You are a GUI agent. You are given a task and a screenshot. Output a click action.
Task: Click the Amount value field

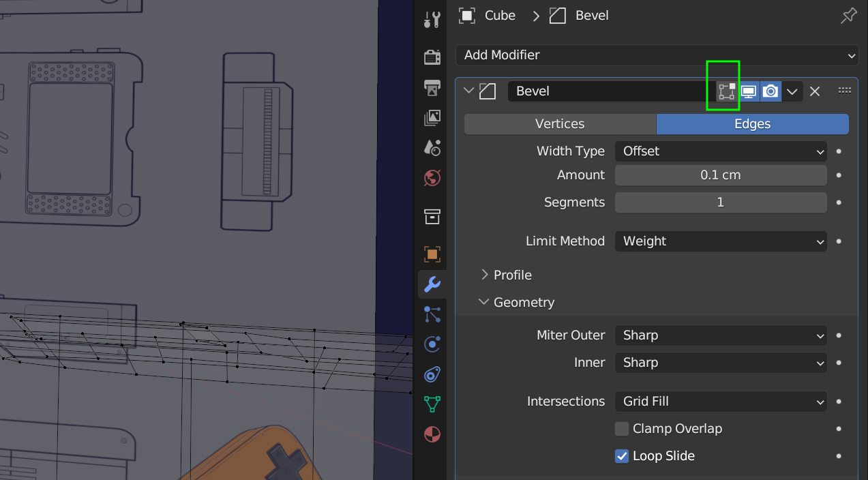tap(721, 175)
